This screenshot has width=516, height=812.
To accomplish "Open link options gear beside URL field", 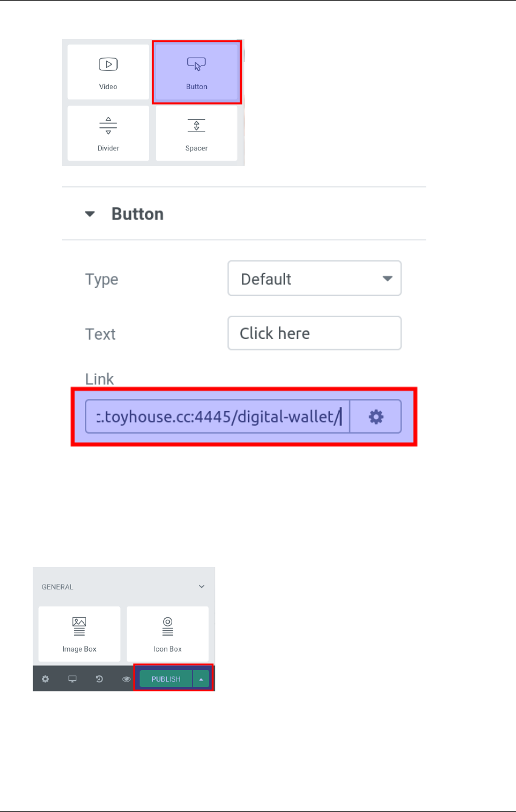I will coord(376,417).
